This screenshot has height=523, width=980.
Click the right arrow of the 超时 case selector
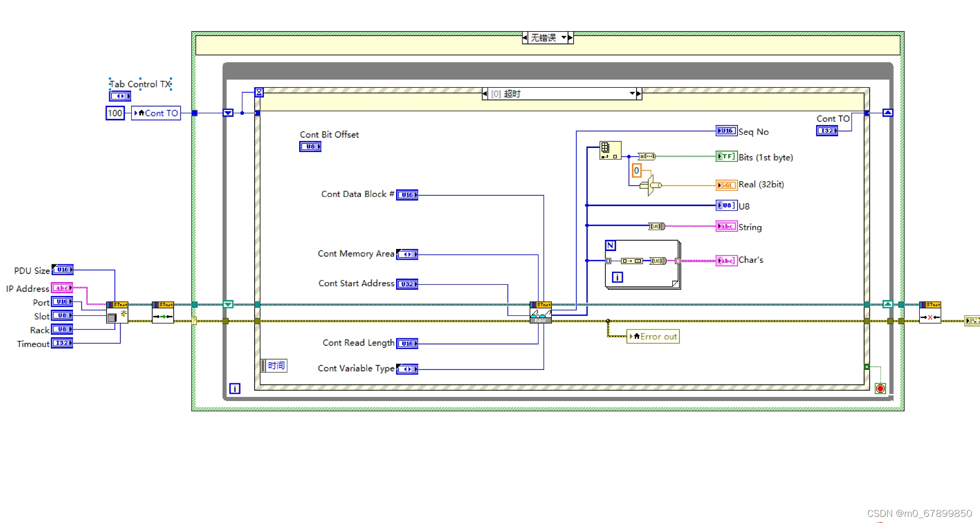[x=638, y=93]
